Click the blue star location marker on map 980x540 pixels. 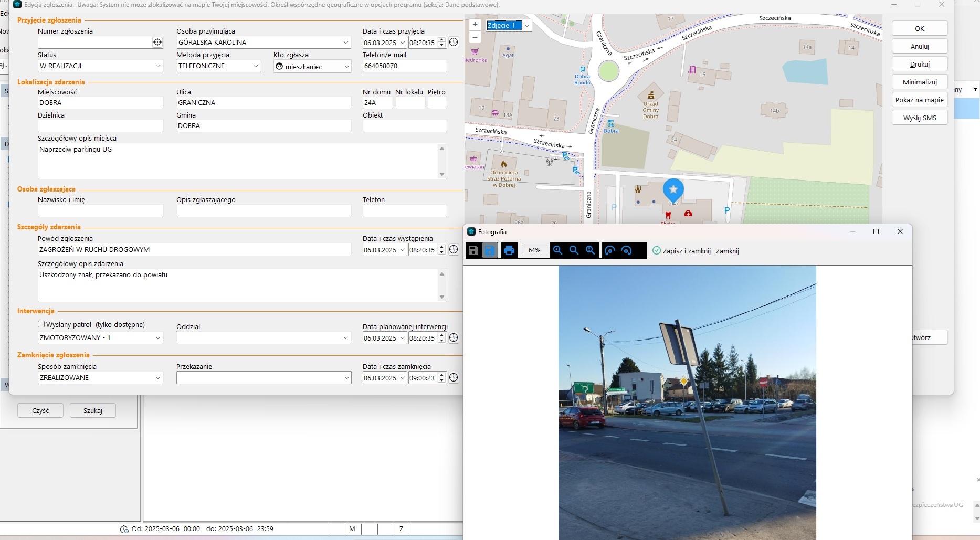click(673, 190)
